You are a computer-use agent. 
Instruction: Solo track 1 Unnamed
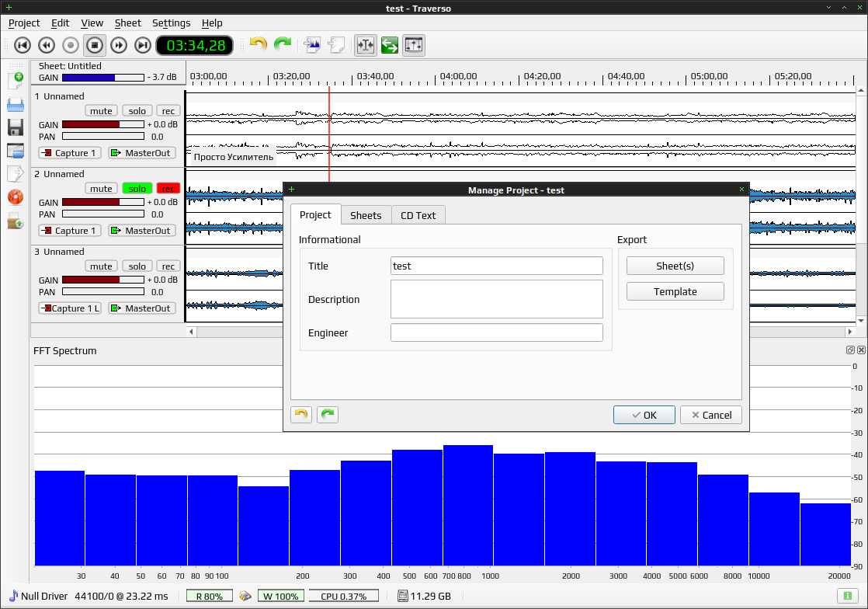pyautogui.click(x=137, y=111)
